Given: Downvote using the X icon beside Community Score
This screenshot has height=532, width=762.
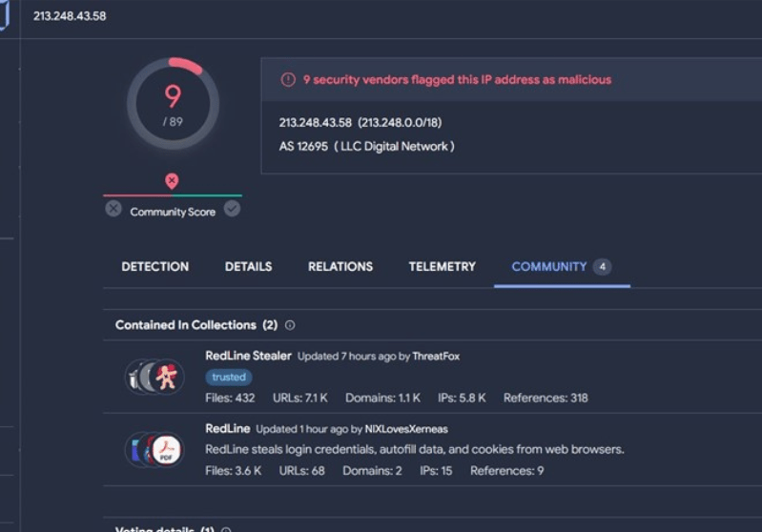Looking at the screenshot, I should pos(113,209).
